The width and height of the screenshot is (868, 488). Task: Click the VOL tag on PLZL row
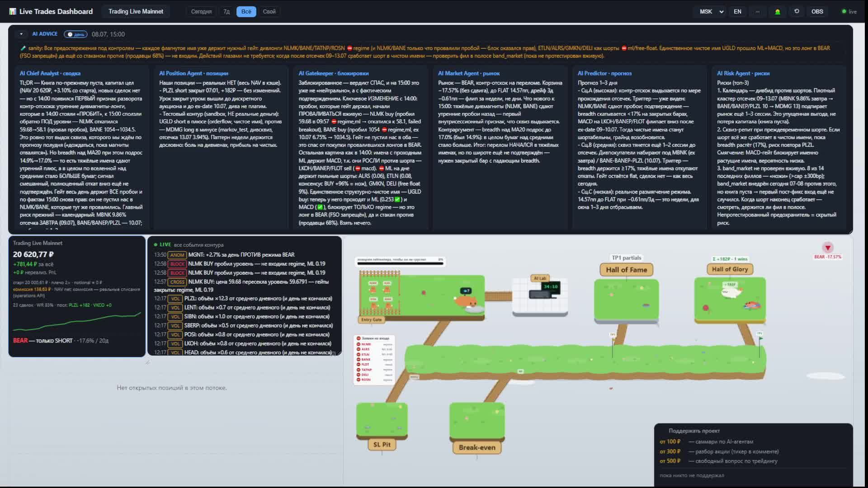pos(175,299)
